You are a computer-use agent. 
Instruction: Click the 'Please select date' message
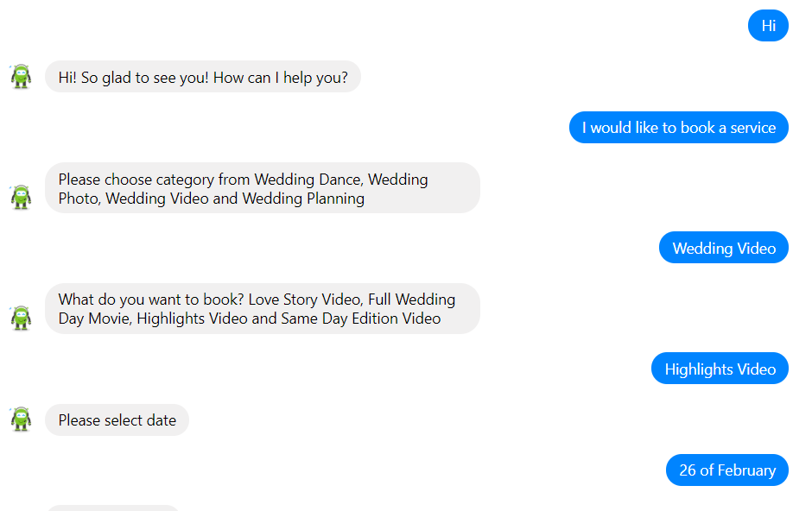click(x=117, y=420)
